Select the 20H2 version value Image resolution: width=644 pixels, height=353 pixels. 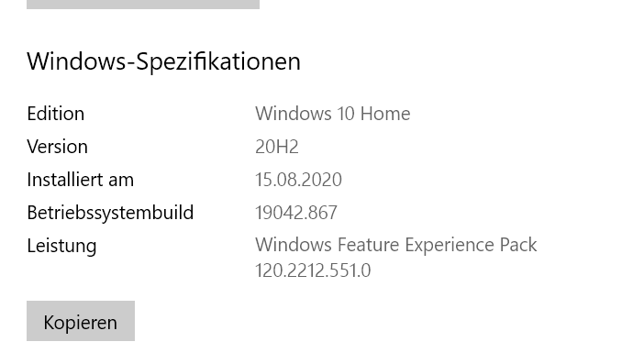click(277, 147)
